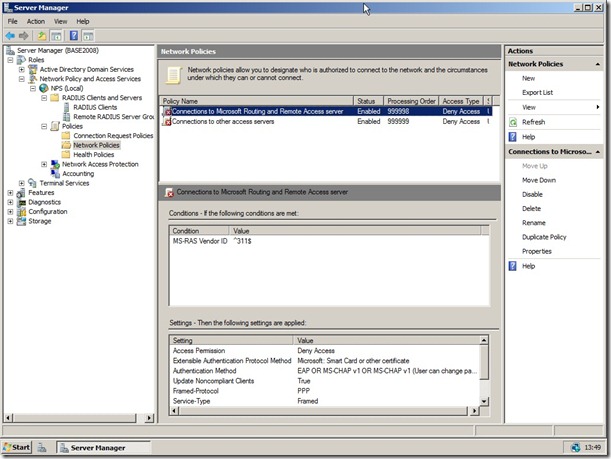Click the Remote RADIUS Server Groups icon
611x459 pixels.
click(x=67, y=117)
